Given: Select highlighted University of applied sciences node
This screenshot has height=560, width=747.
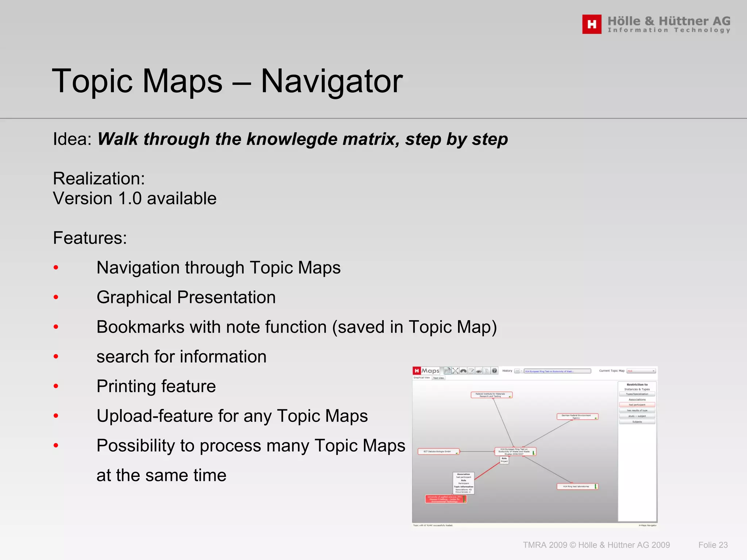Looking at the screenshot, I should [x=446, y=499].
